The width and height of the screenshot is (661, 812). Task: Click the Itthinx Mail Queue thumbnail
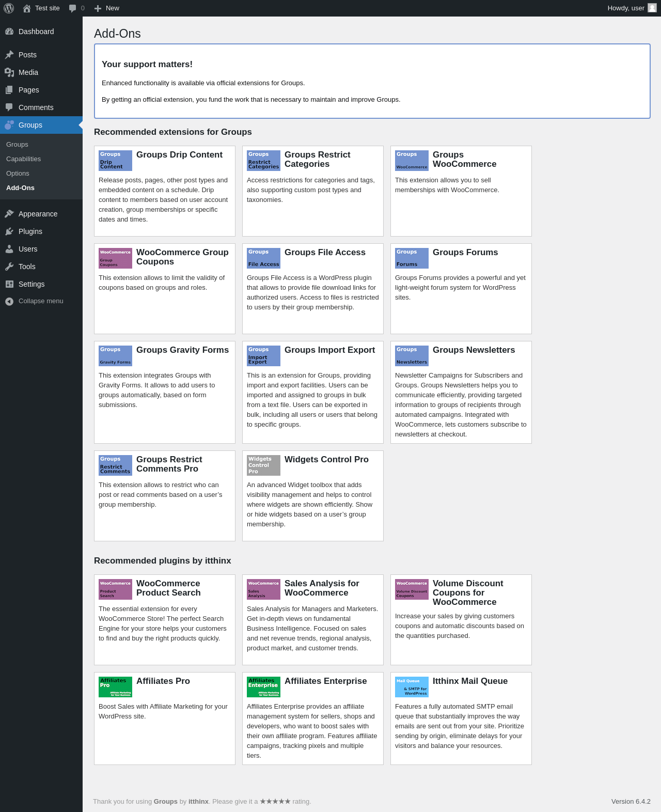click(x=412, y=687)
